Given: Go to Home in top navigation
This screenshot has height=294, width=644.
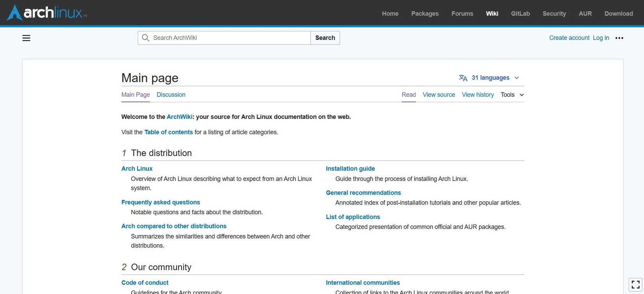Looking at the screenshot, I should (390, 13).
